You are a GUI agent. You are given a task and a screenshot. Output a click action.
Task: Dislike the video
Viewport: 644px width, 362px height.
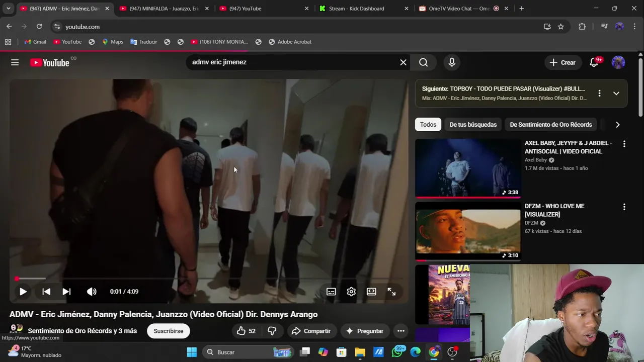pos(272,331)
